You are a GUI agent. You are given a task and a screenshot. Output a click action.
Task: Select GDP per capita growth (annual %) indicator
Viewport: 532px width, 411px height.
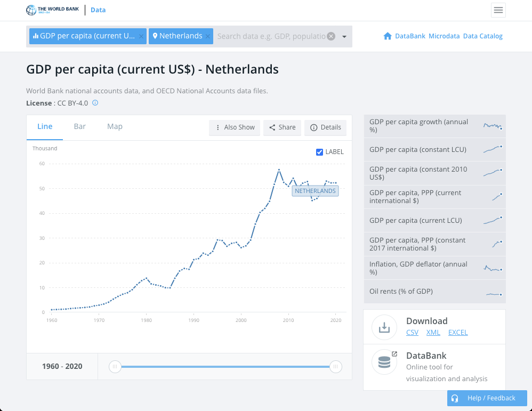(434, 126)
